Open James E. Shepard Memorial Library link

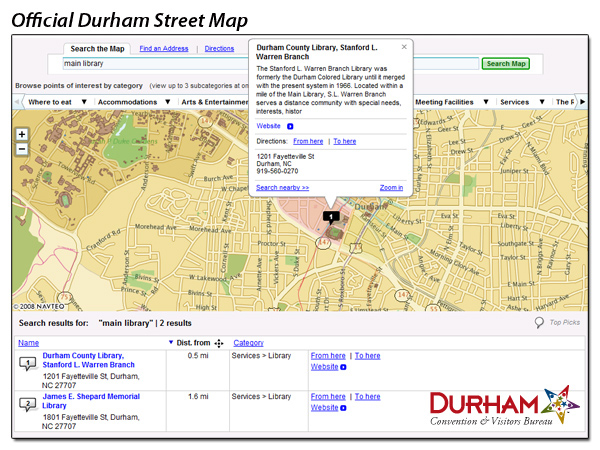(90, 401)
